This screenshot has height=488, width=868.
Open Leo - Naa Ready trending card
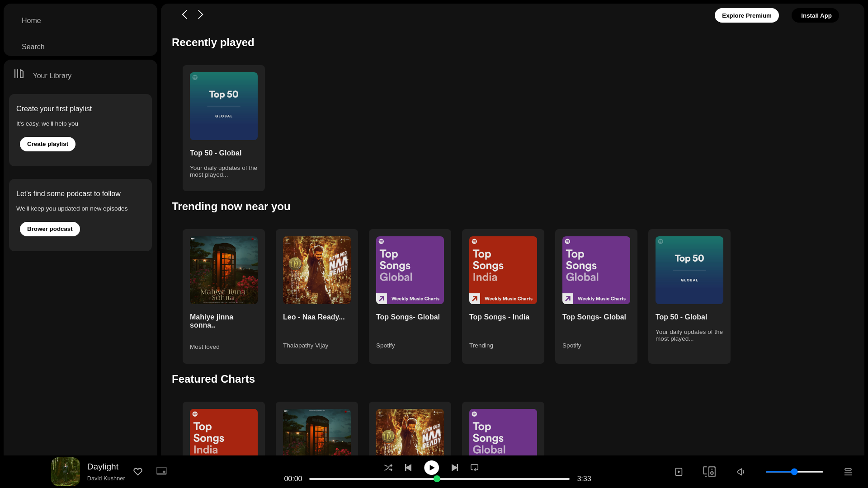pos(317,296)
